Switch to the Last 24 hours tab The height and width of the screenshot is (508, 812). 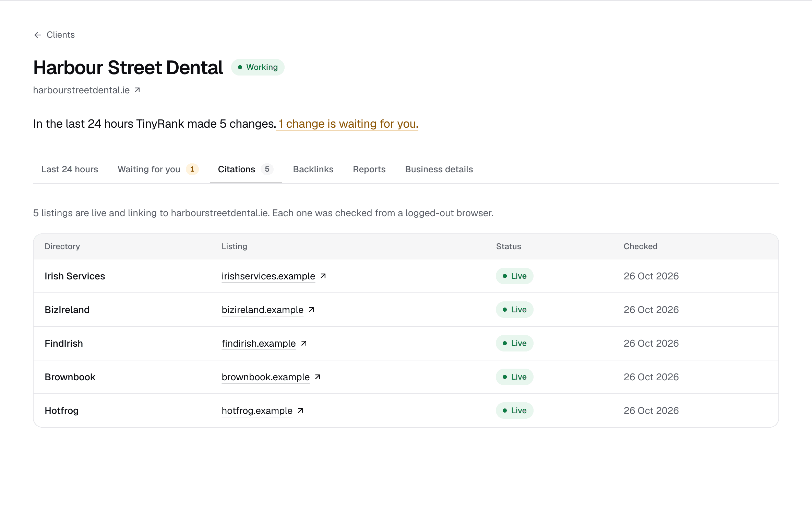click(70, 169)
